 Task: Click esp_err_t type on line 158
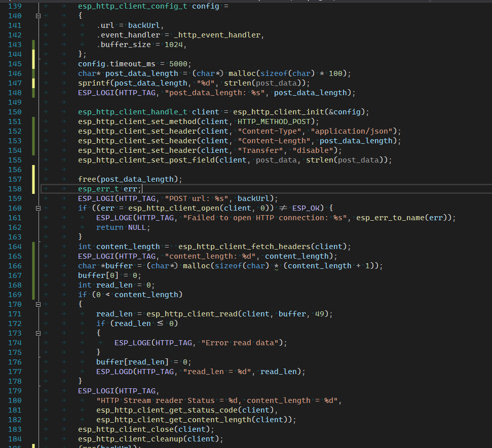coord(98,189)
